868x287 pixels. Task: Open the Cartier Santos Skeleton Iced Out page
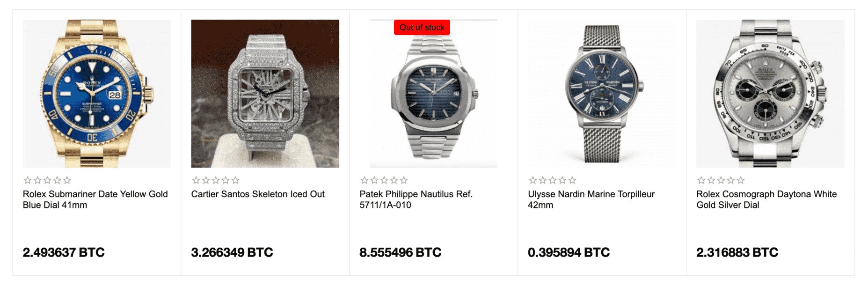click(258, 194)
